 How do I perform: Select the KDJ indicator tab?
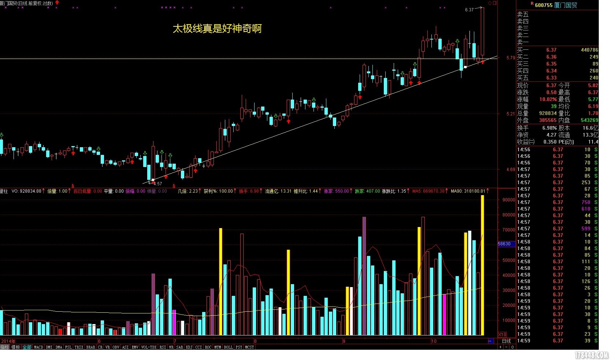pyautogui.click(x=189, y=347)
